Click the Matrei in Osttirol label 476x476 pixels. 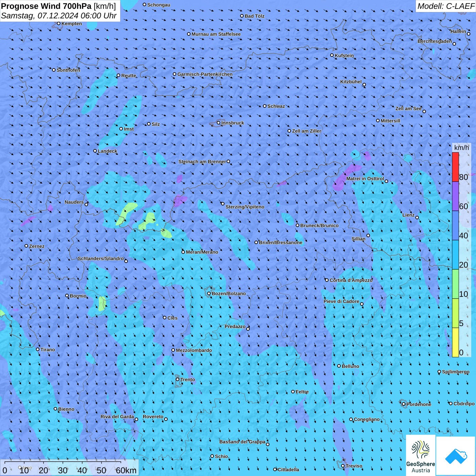tap(365, 178)
